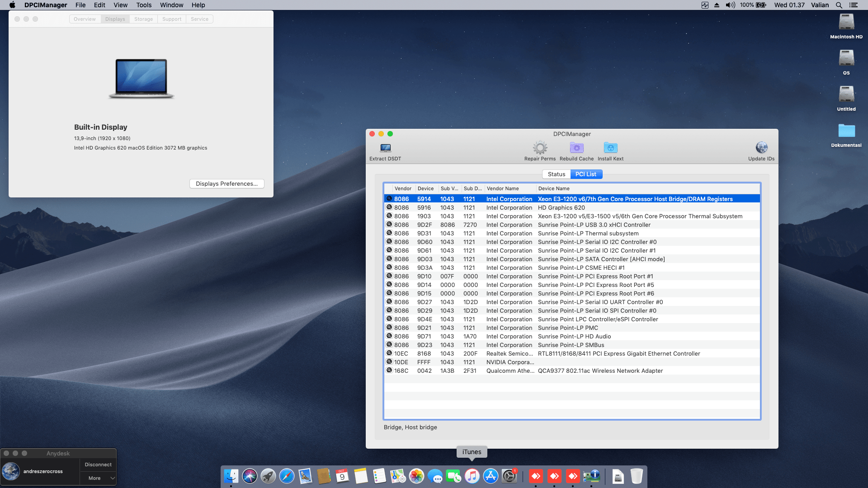Open Contacts from the Dock

pyautogui.click(x=324, y=476)
